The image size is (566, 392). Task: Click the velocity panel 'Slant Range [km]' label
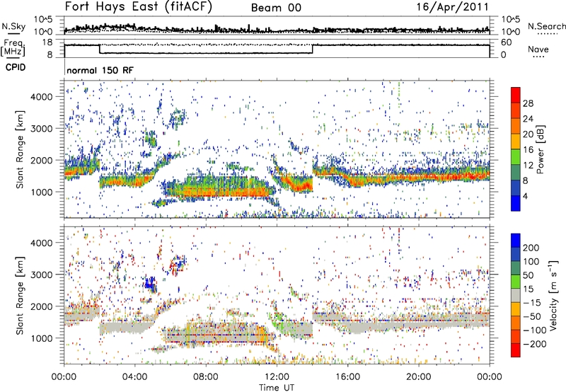coord(20,295)
